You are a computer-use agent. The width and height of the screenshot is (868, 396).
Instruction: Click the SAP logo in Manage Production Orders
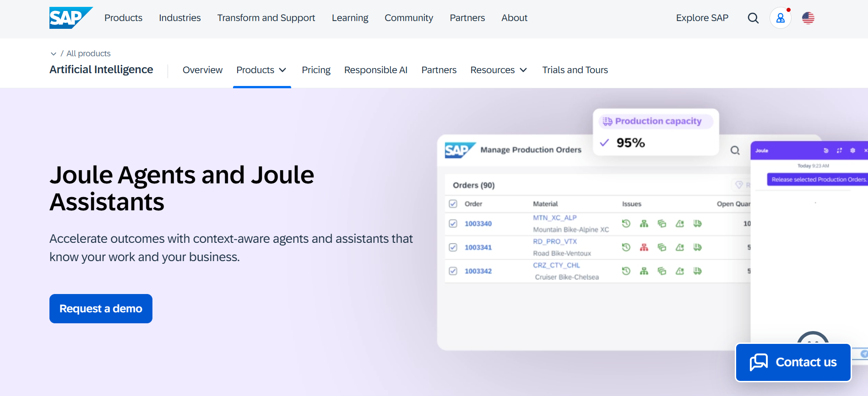pos(460,150)
